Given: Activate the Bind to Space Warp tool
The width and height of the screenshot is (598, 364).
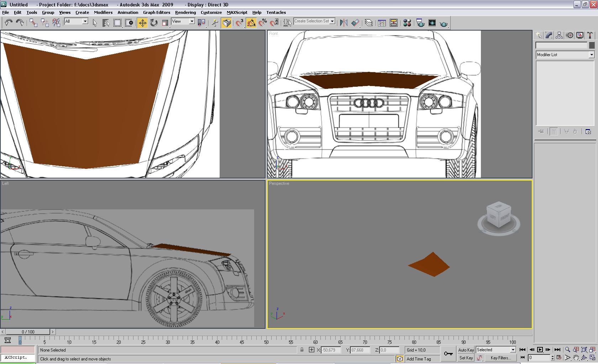Looking at the screenshot, I should [56, 23].
